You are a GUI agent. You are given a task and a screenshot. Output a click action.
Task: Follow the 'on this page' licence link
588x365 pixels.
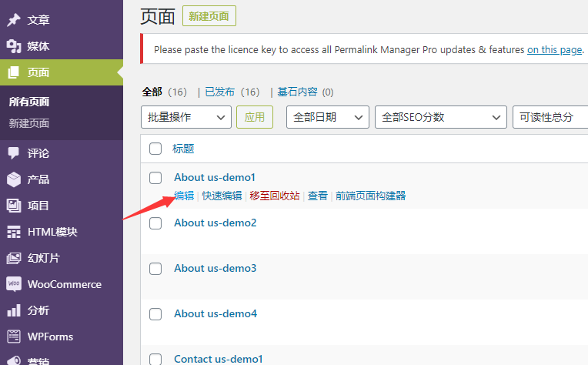click(x=555, y=49)
